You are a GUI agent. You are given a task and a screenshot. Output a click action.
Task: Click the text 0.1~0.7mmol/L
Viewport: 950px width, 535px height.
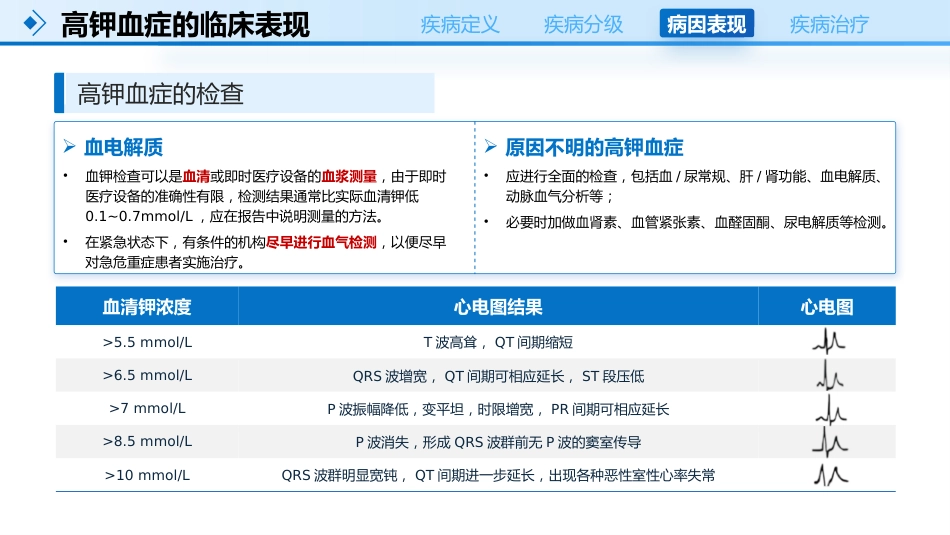[x=139, y=216]
